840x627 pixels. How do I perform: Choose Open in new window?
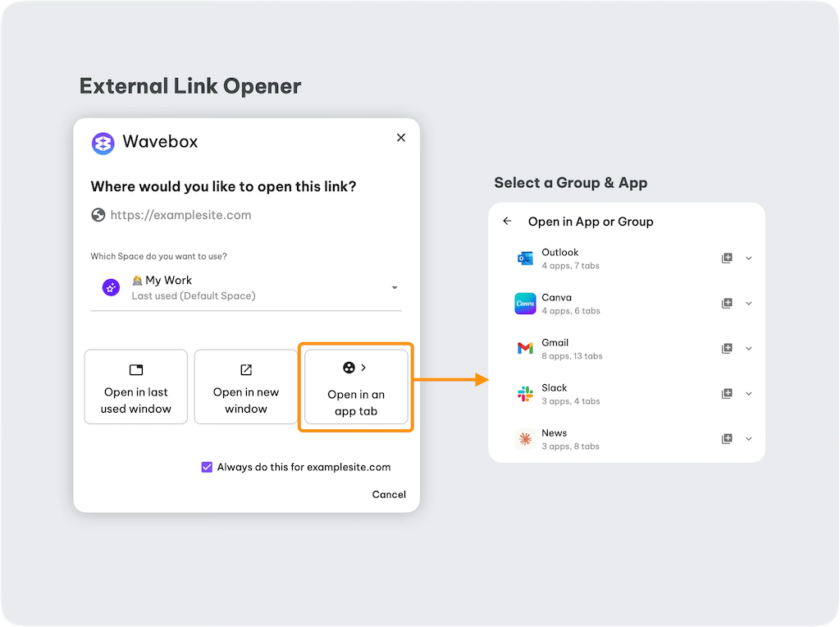coord(246,387)
